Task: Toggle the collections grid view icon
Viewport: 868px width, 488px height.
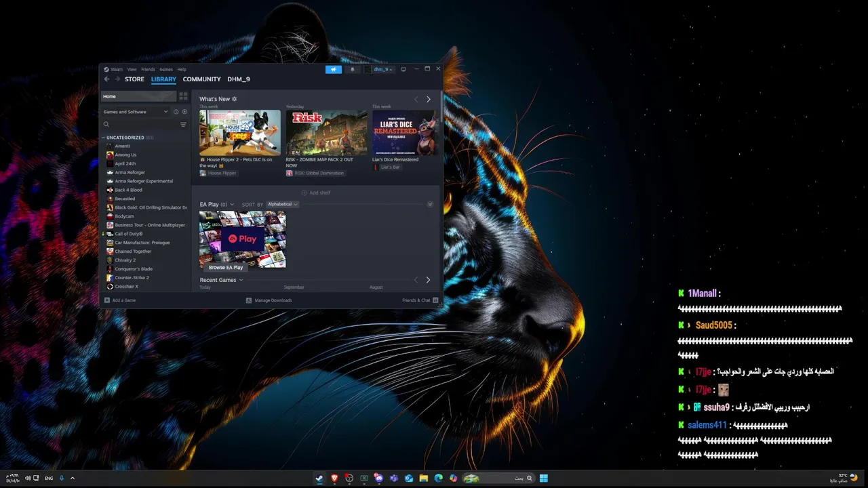Action: click(x=183, y=96)
